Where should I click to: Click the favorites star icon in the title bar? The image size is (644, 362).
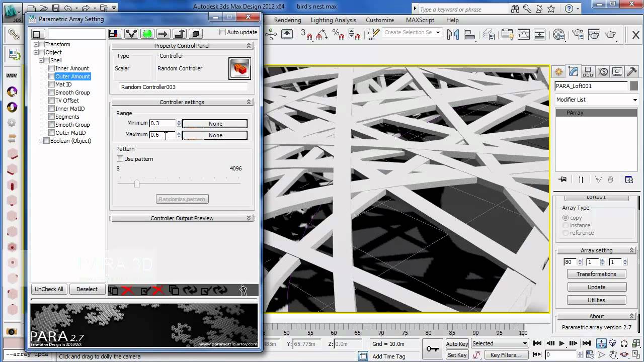pyautogui.click(x=551, y=9)
